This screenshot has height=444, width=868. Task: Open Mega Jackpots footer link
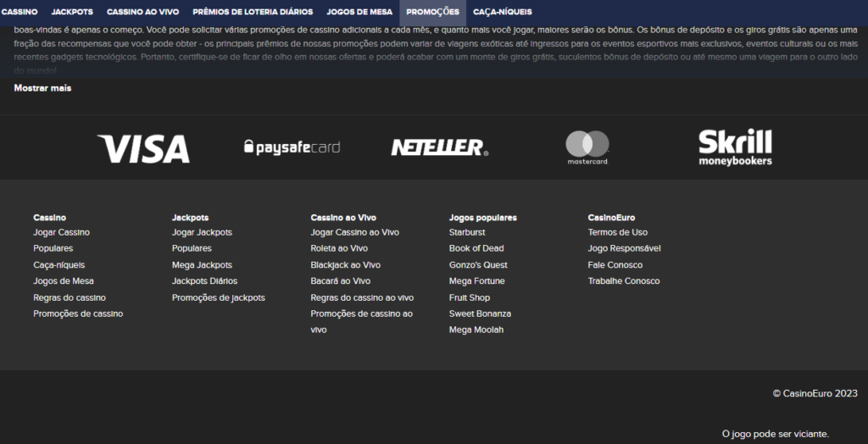[202, 265]
